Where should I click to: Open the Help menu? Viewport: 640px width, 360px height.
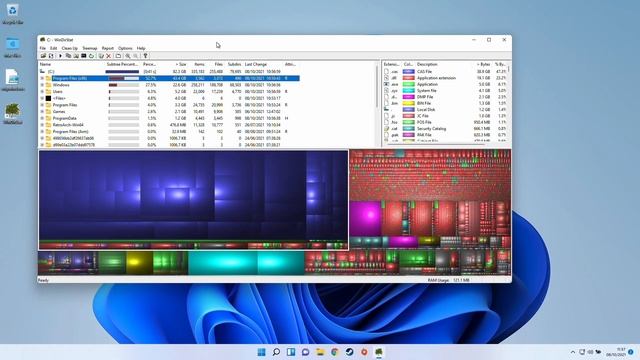coord(141,48)
